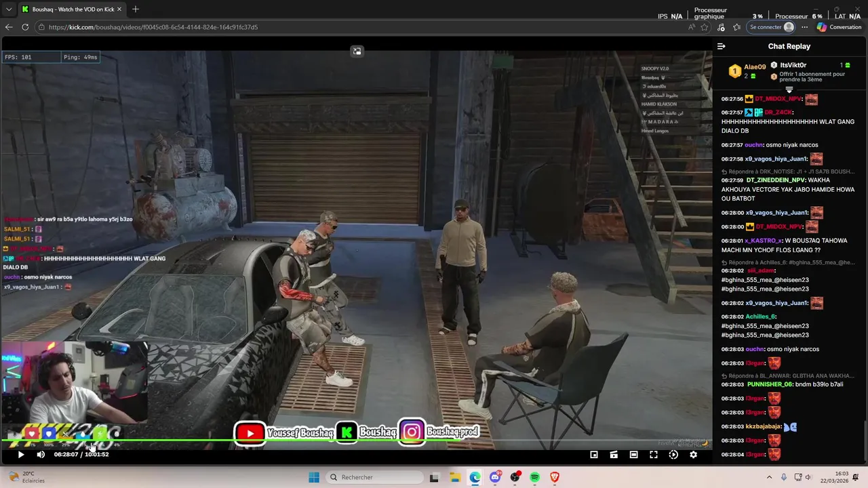Screen dimensions: 868x488
Task: Open playback speed control icon
Action: [x=673, y=455]
